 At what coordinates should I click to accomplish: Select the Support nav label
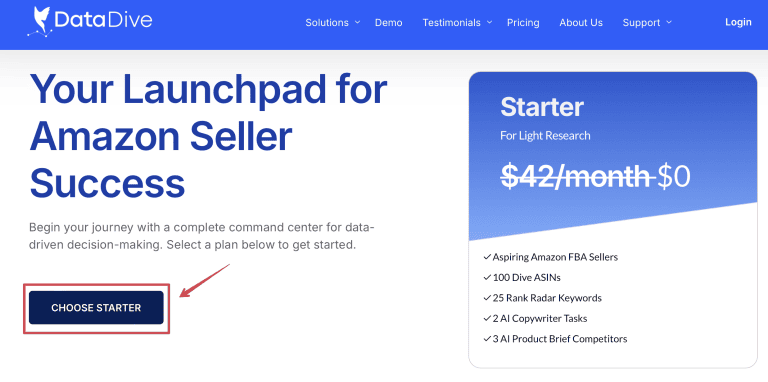click(x=642, y=23)
